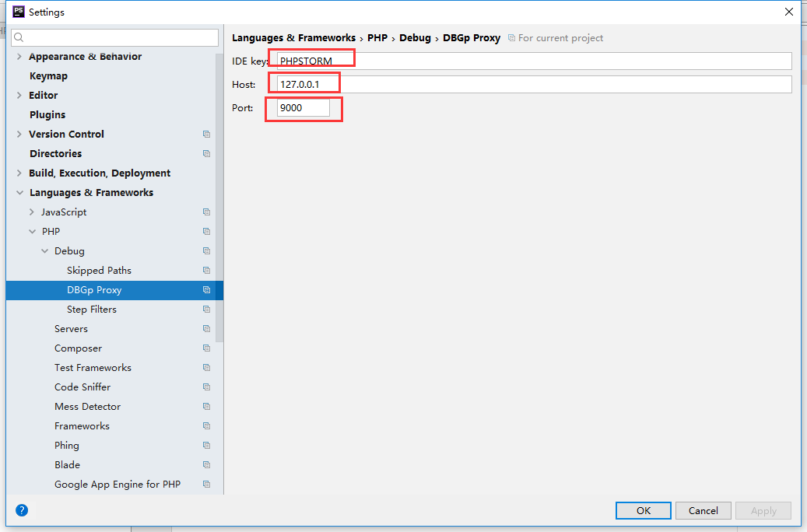This screenshot has width=807, height=532.
Task: Click the project-level icon beside Blade
Action: (206, 465)
